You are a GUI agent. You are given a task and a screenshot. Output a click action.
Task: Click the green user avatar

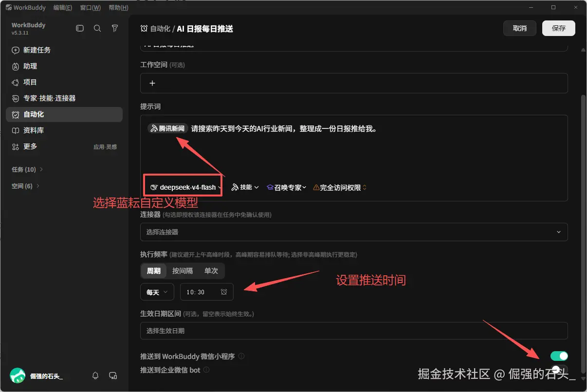tap(18, 375)
